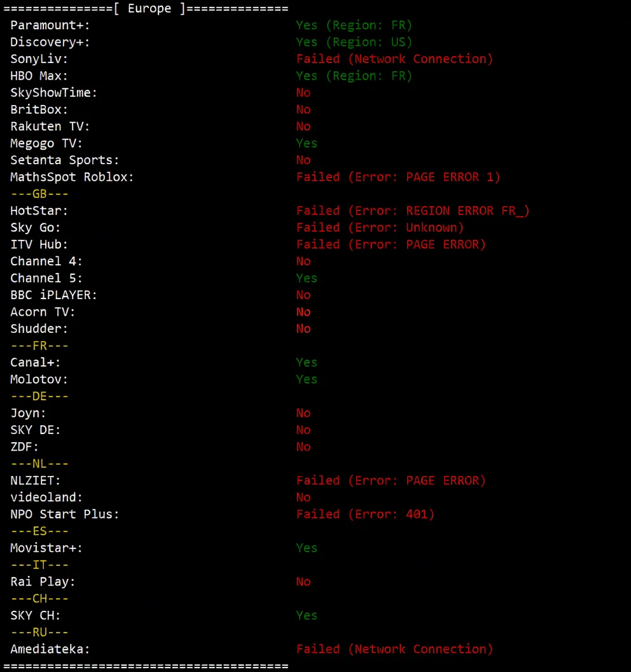Click the NPO Start Plus 401 error
Viewport: 631px width, 672px height.
365,514
